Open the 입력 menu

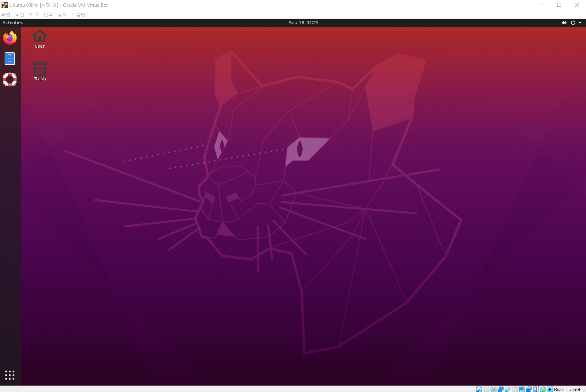(x=48, y=14)
